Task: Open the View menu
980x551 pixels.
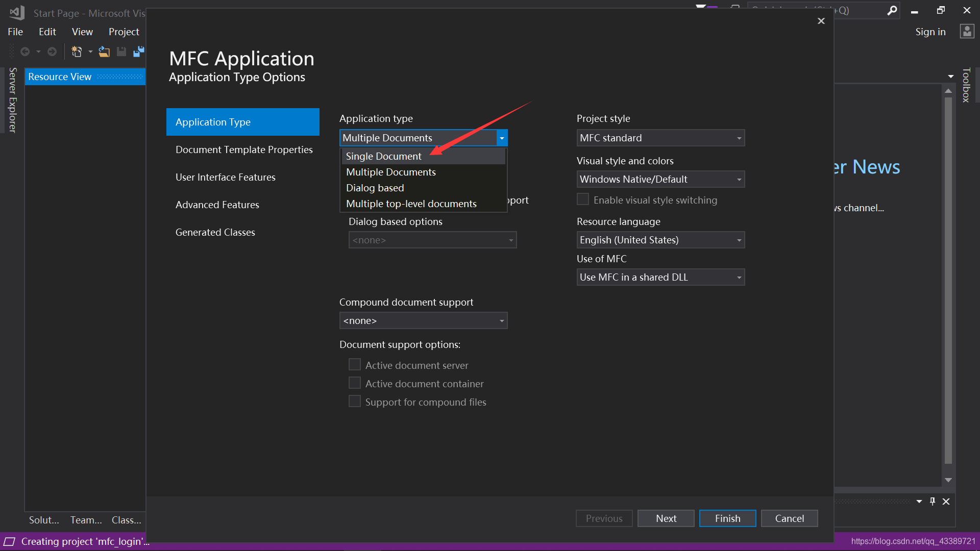Action: 82,32
